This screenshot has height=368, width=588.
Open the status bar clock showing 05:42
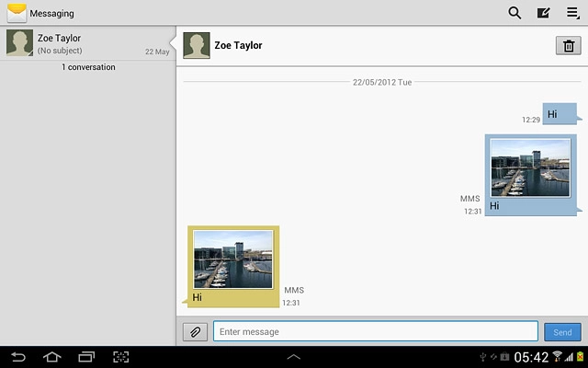[531, 357]
